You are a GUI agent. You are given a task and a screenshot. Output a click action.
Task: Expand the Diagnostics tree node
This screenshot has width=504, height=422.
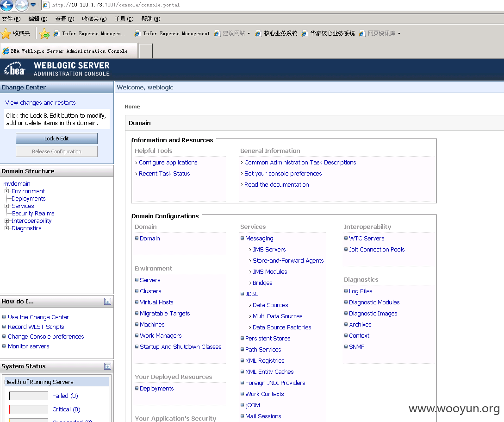click(6, 228)
